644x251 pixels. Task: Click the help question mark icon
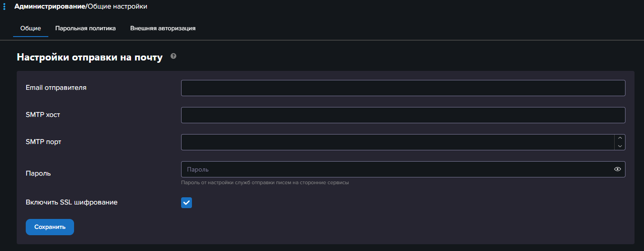click(173, 56)
